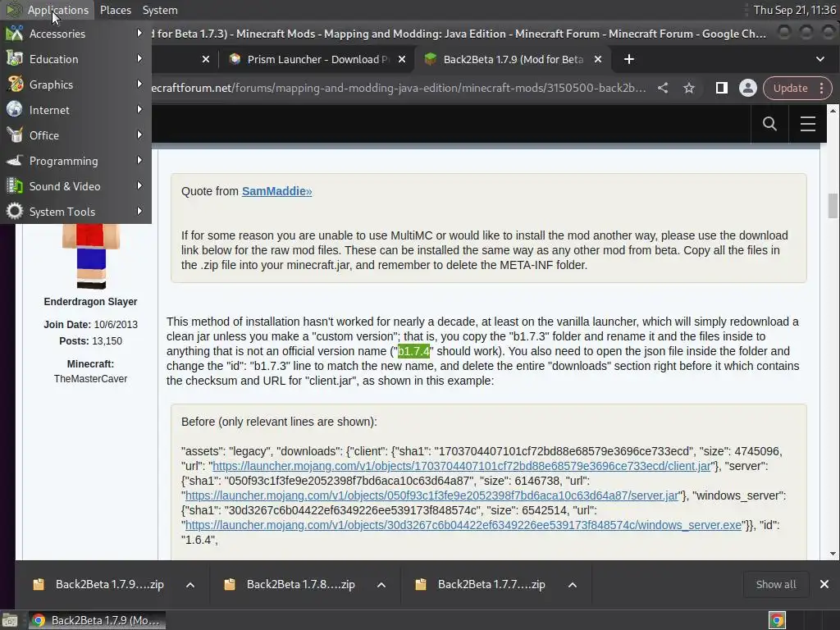
Task: Expand options for Back2Beta 1.7.8 download
Action: pos(381,585)
